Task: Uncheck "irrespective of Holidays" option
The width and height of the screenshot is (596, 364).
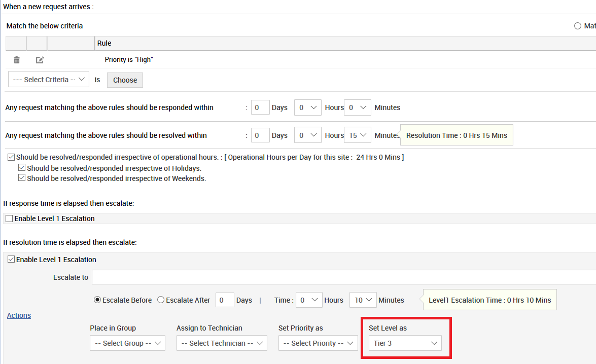Action: [22, 167]
